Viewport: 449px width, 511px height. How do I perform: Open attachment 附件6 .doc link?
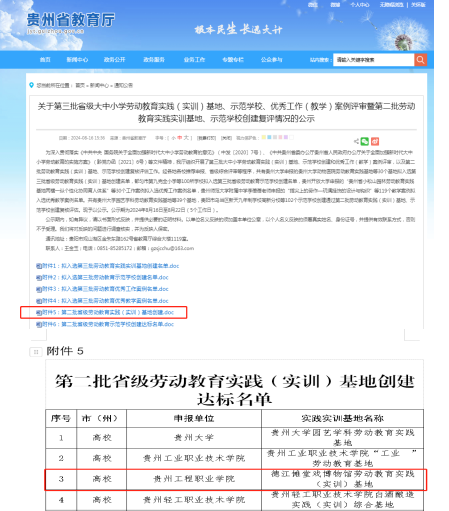point(108,324)
